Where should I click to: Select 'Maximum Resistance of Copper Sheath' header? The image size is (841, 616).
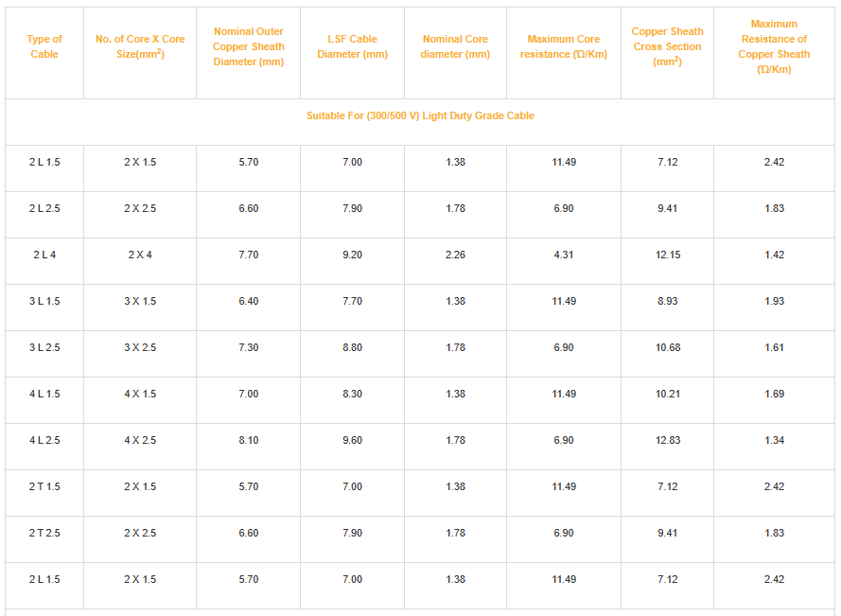click(774, 46)
